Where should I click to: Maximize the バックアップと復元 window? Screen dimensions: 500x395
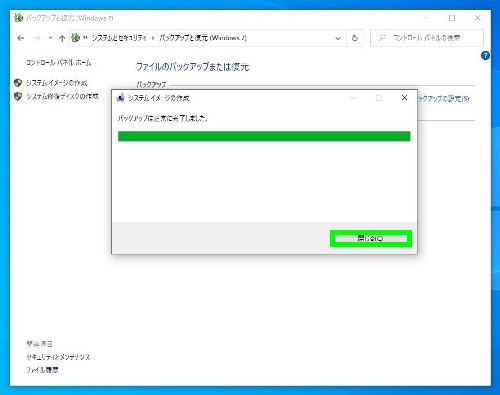click(x=452, y=18)
